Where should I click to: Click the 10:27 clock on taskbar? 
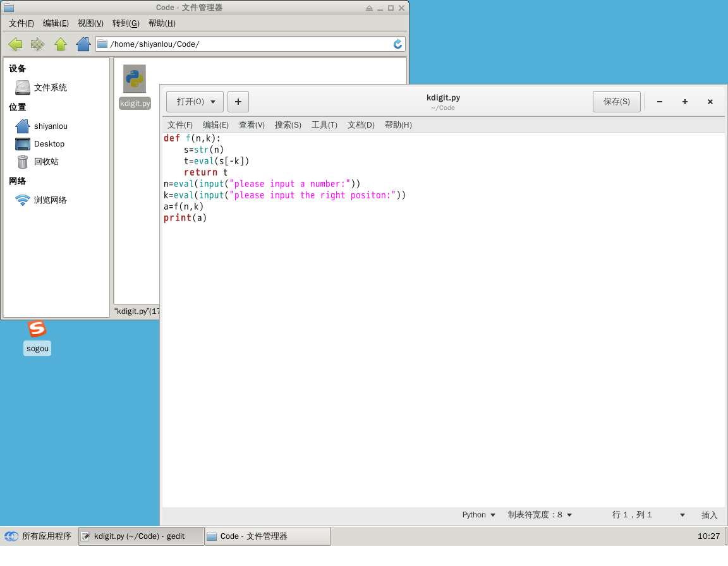click(x=708, y=536)
